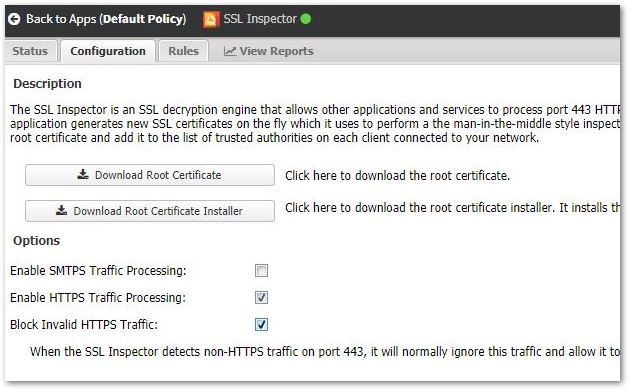Go Back to Apps (Default Policy)

point(97,19)
